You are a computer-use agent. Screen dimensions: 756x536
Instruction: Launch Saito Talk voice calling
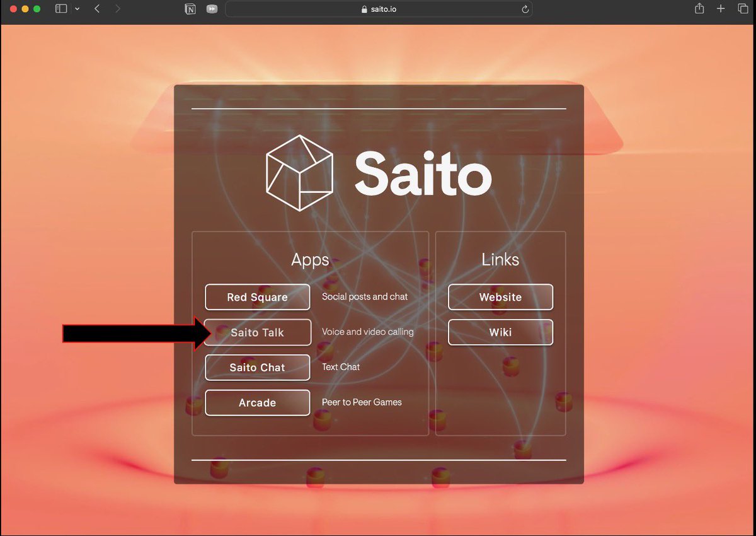pyautogui.click(x=257, y=332)
